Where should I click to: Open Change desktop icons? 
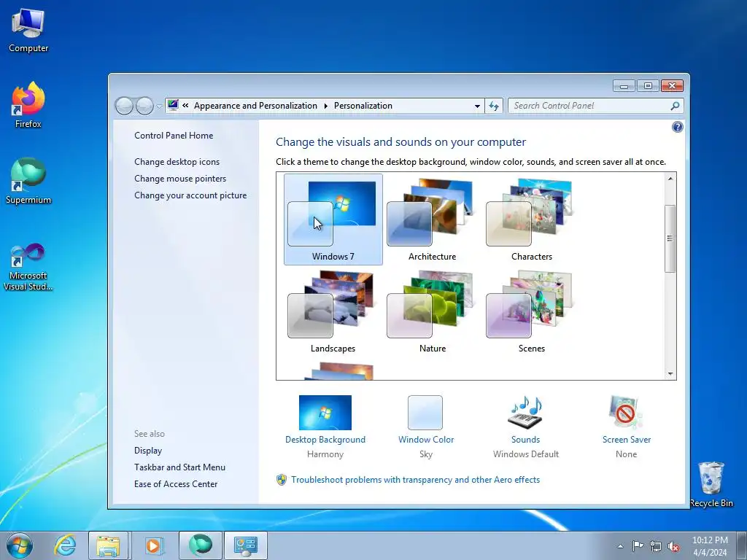177,161
